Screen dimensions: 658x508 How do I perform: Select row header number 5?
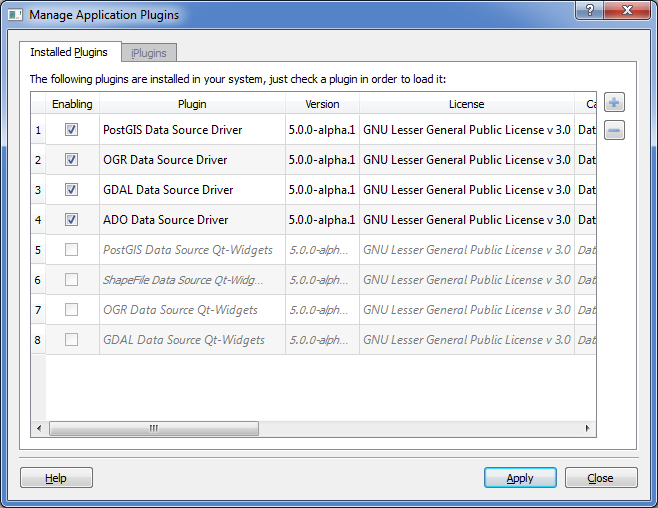tap(38, 250)
